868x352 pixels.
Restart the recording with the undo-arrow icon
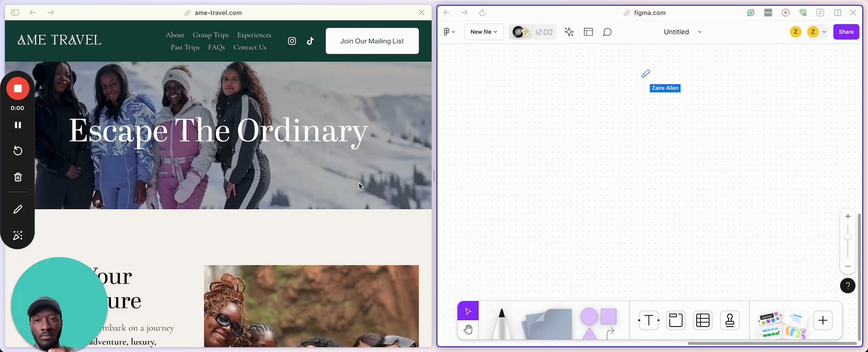(x=18, y=151)
